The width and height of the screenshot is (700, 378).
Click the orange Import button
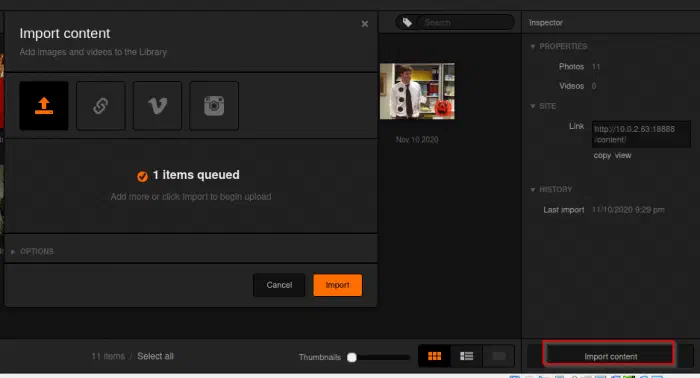(x=338, y=285)
